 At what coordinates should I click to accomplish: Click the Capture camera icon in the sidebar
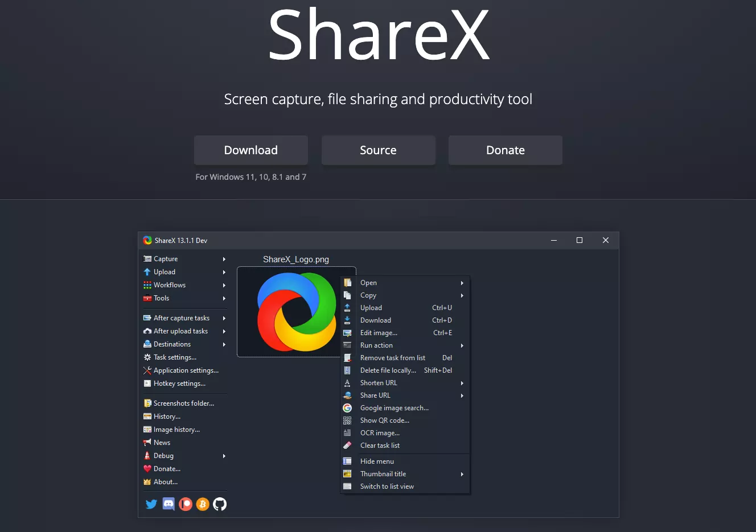[x=147, y=259]
